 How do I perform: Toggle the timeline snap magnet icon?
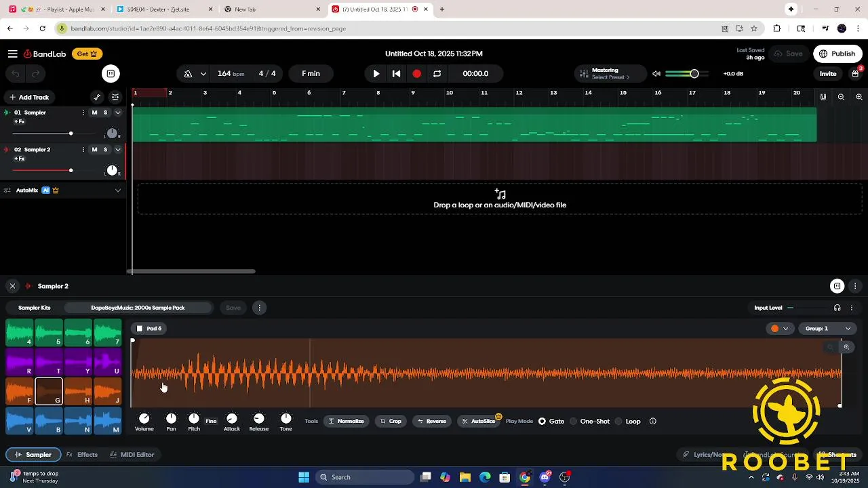[823, 97]
